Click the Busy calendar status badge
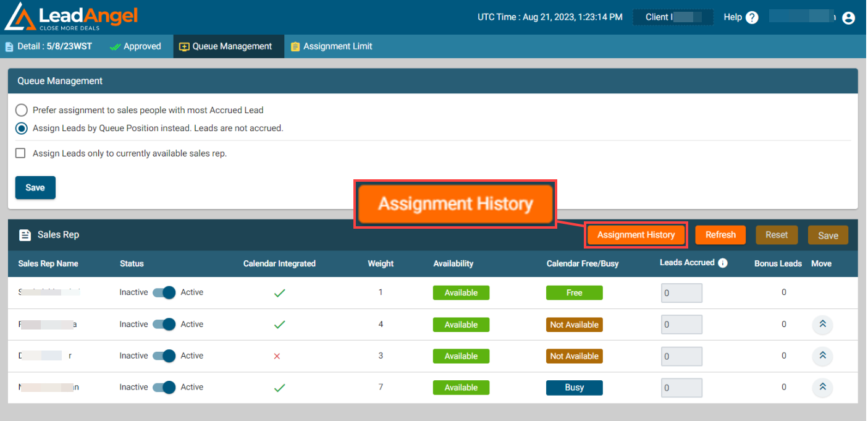 (574, 388)
